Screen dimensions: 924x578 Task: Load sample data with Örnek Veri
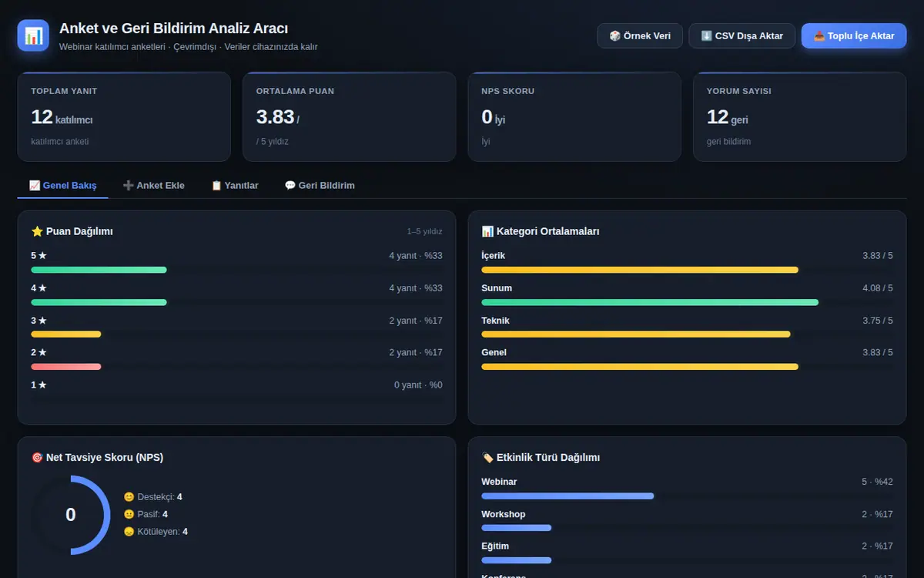pyautogui.click(x=640, y=35)
